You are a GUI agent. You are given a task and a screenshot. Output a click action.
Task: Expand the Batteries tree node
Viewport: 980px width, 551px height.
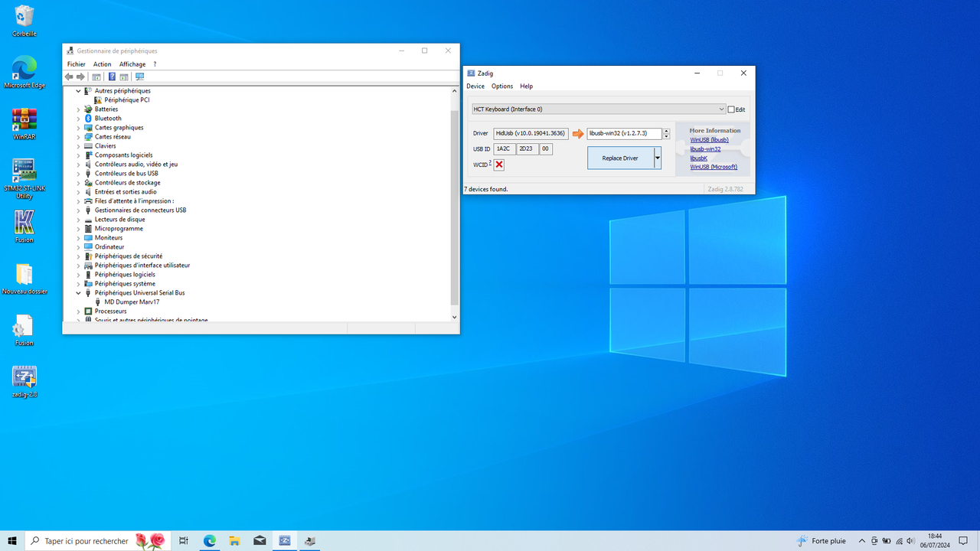78,109
